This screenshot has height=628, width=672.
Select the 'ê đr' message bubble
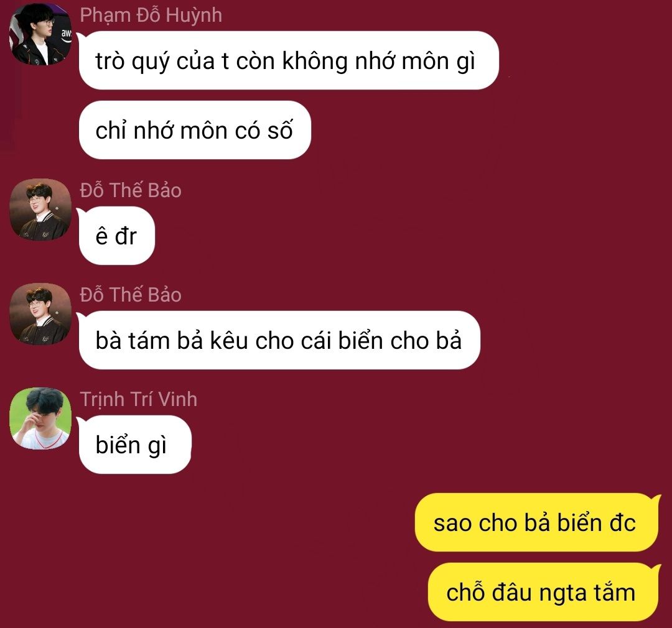tap(116, 236)
